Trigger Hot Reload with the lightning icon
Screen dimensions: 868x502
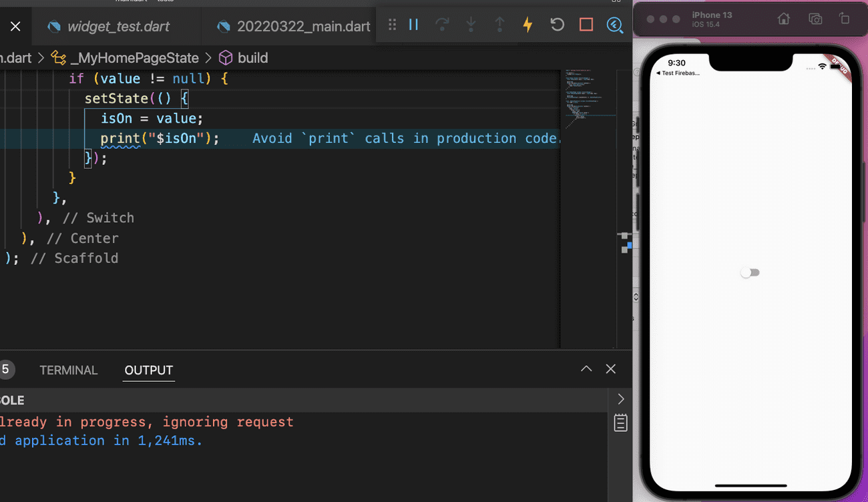click(527, 24)
